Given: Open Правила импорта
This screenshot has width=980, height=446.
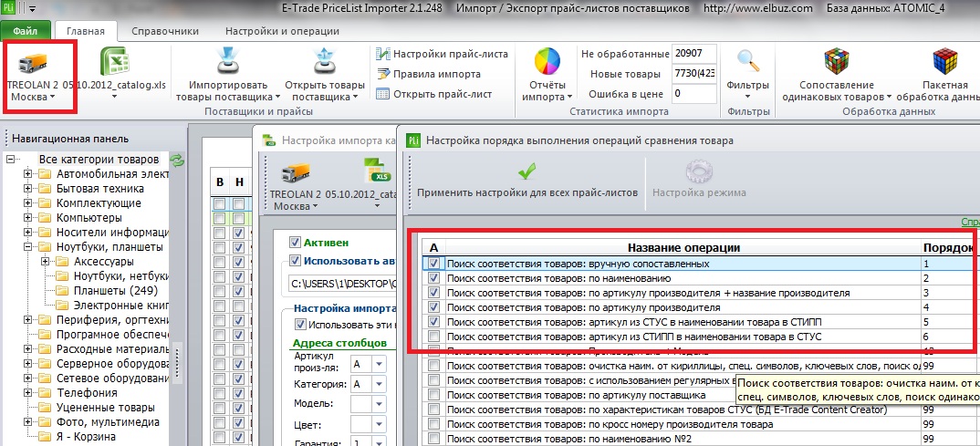Looking at the screenshot, I should click(x=429, y=75).
